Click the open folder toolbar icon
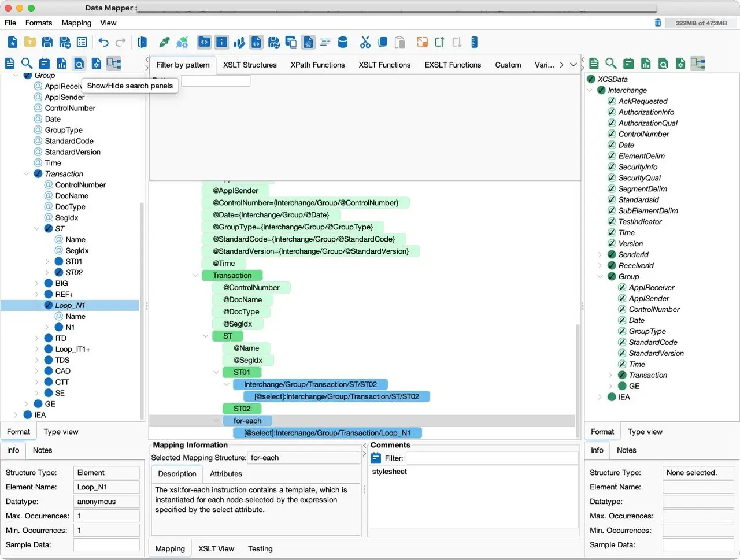The image size is (740, 560). (x=30, y=42)
